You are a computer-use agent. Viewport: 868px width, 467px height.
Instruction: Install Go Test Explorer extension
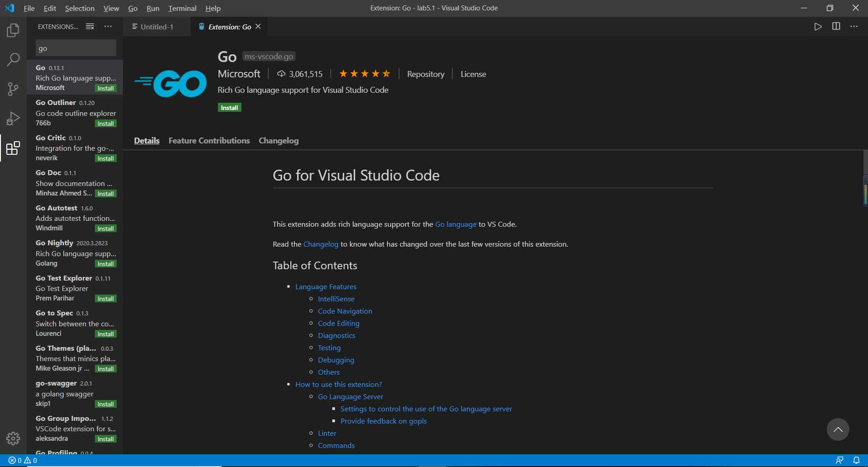click(106, 299)
